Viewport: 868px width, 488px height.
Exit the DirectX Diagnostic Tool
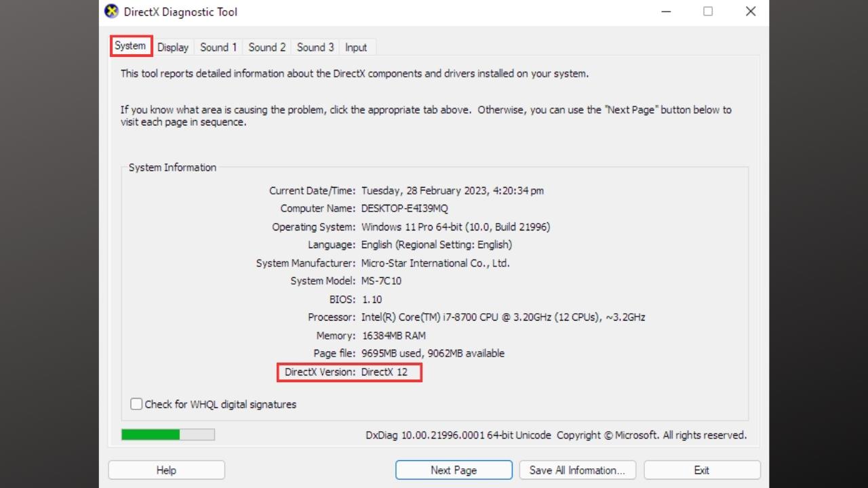(x=701, y=470)
